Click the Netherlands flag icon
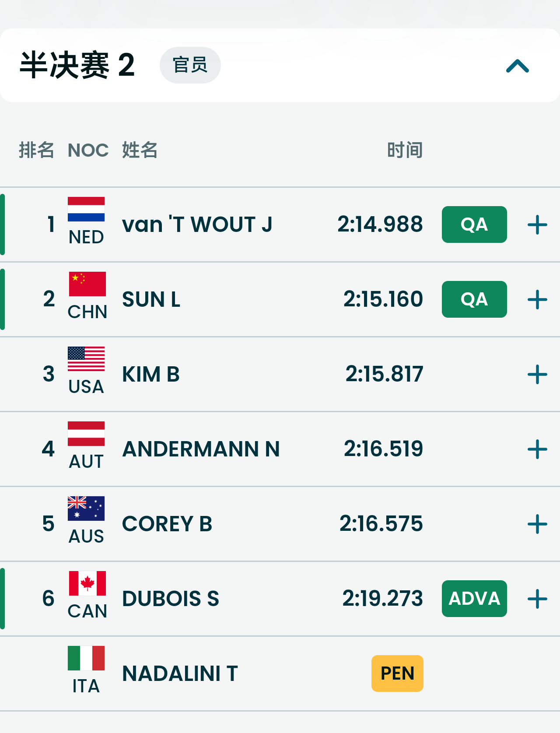The height and width of the screenshot is (733, 560). point(86,209)
